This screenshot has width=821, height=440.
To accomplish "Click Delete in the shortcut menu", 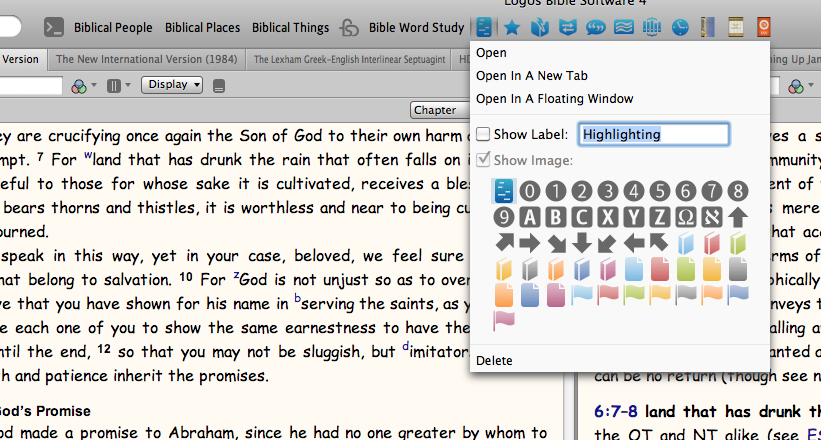I will point(494,361).
